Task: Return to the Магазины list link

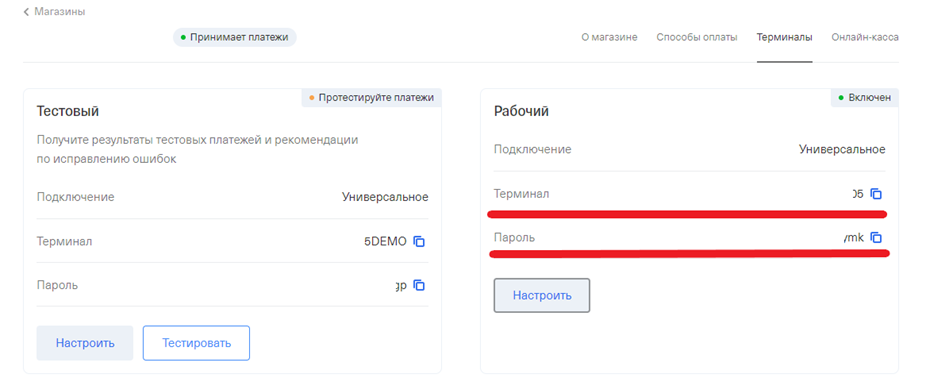Action: (x=60, y=12)
